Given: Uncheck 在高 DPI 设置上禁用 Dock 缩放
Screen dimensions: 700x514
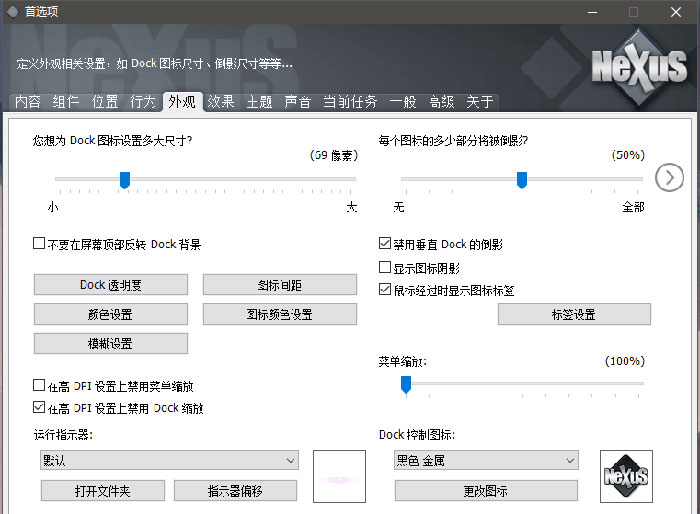Looking at the screenshot, I should [39, 407].
